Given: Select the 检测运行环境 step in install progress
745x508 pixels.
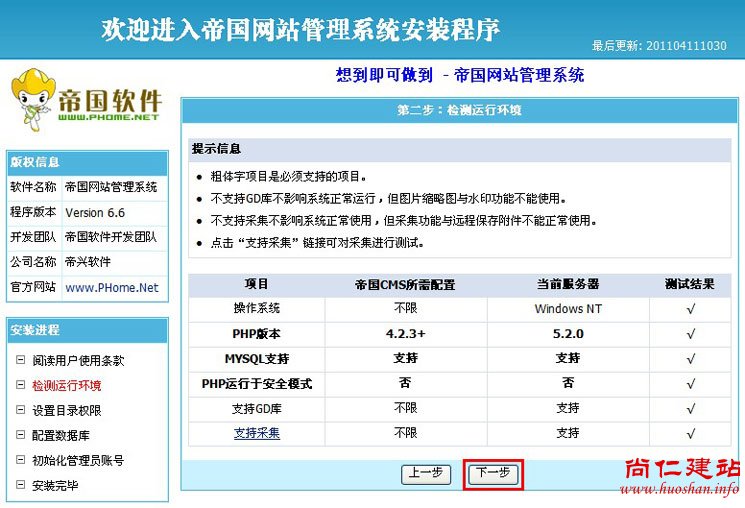Looking at the screenshot, I should point(66,386).
